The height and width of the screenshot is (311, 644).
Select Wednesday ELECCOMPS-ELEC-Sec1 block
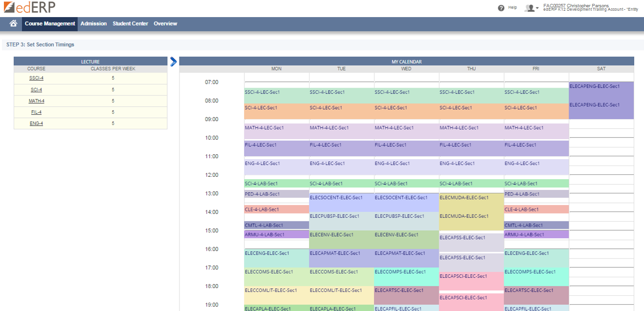click(407, 277)
